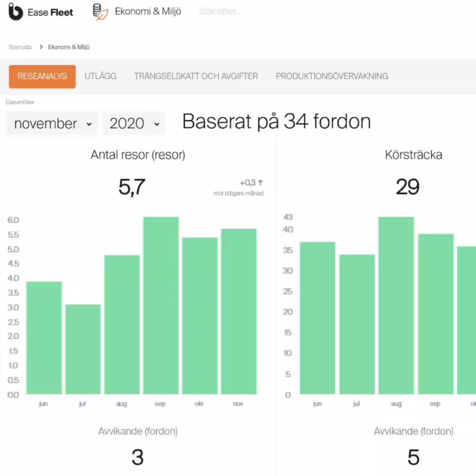Open the month dropdown showing november
The image size is (476, 476).
point(53,124)
